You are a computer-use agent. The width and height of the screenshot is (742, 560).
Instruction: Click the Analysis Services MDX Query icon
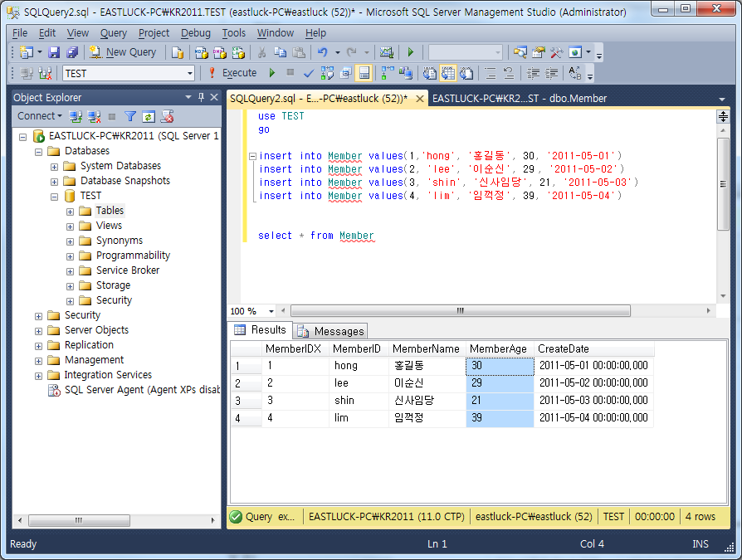coord(202,52)
